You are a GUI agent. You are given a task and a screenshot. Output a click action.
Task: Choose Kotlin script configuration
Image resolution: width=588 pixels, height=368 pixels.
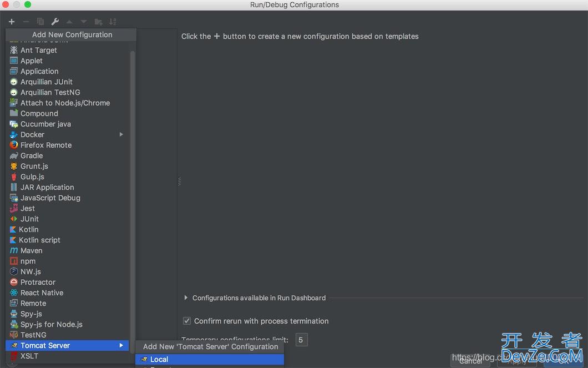(x=68, y=240)
